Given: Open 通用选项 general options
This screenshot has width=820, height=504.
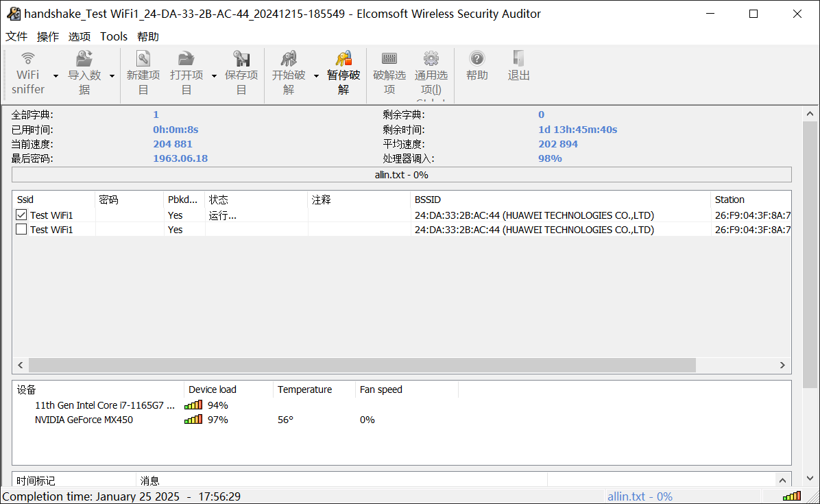Looking at the screenshot, I should tap(431, 69).
